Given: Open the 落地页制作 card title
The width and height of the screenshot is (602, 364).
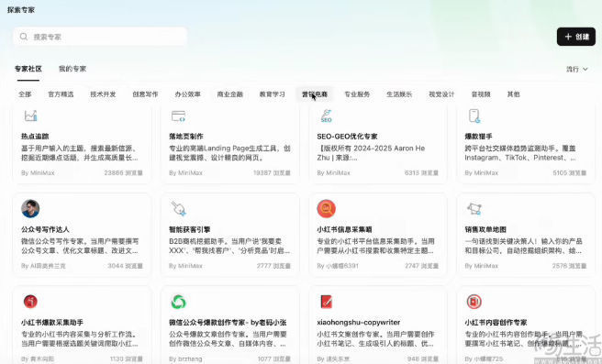Looking at the screenshot, I should point(186,137).
